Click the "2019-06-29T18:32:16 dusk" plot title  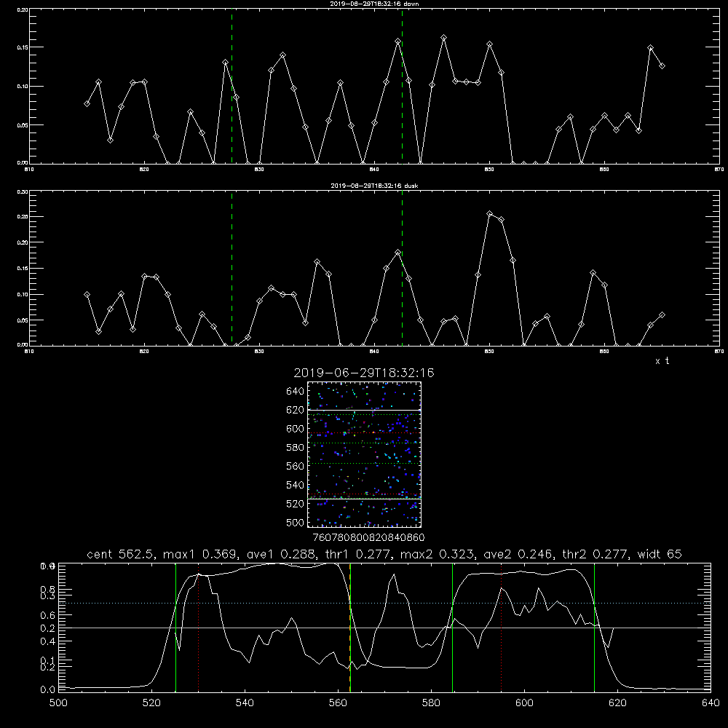374,186
